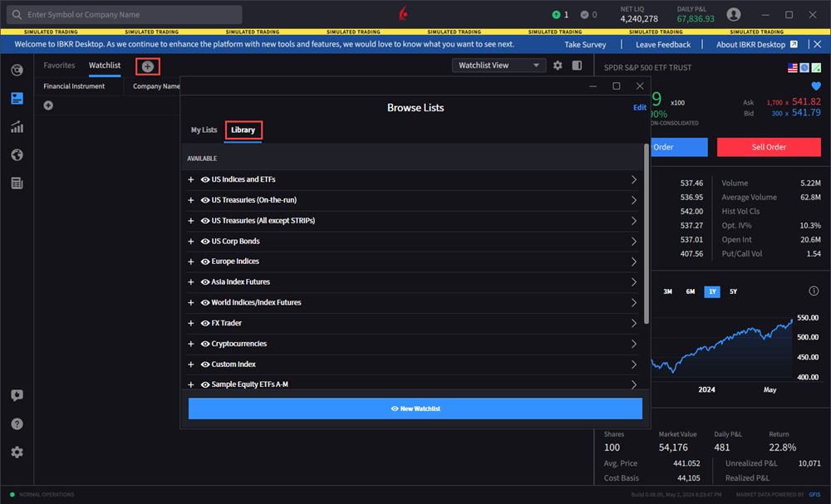Open the portfolio icon in left sidebar
831x504 pixels.
tap(17, 70)
